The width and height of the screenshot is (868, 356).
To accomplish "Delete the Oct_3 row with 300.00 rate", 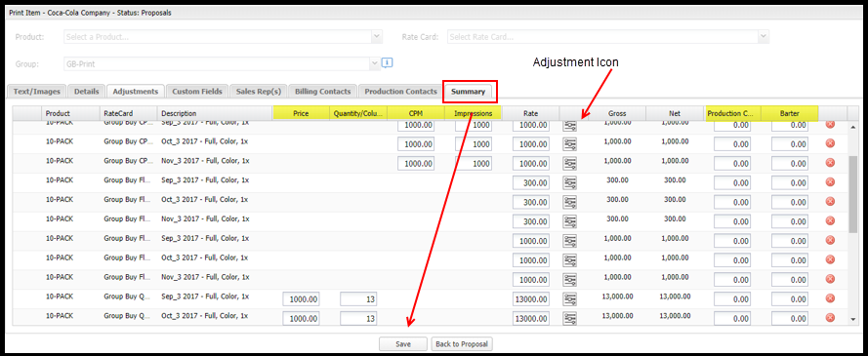I will click(830, 201).
